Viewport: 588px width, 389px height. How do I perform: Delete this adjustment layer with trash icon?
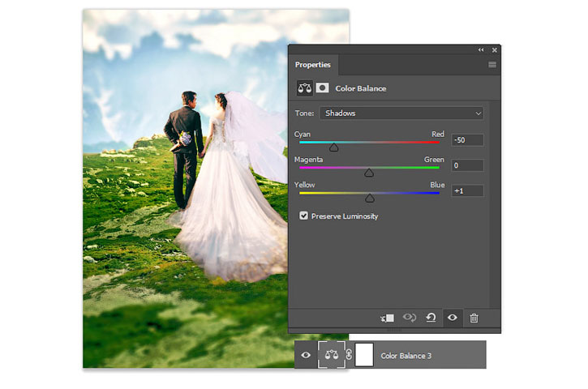pyautogui.click(x=474, y=318)
